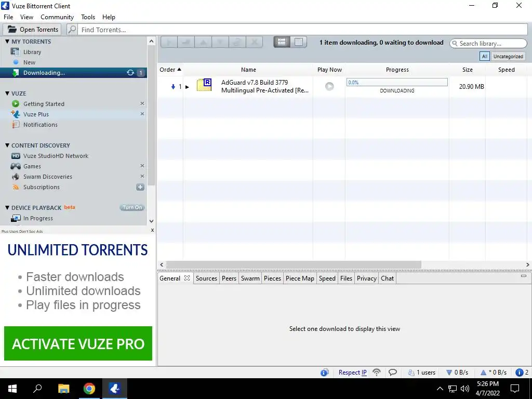
Task: Switch to the Sources tab
Action: click(206, 278)
